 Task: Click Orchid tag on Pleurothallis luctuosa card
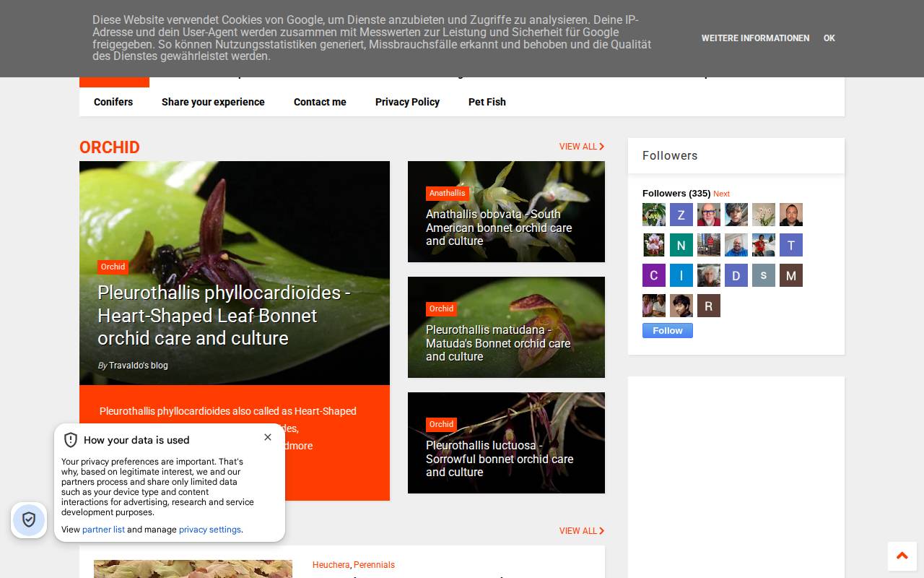441,424
